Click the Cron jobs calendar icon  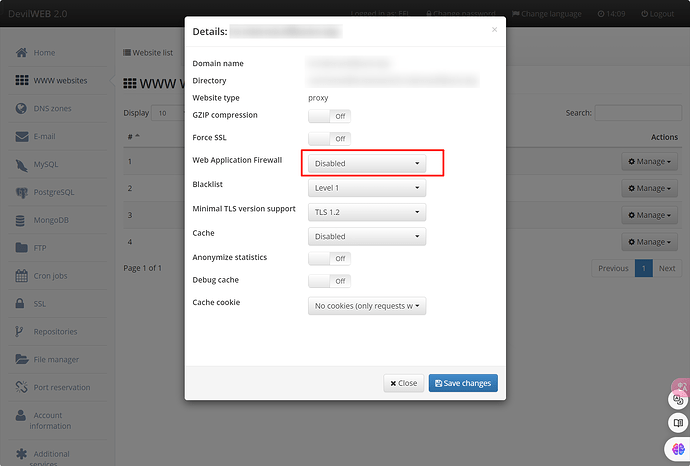tap(21, 276)
